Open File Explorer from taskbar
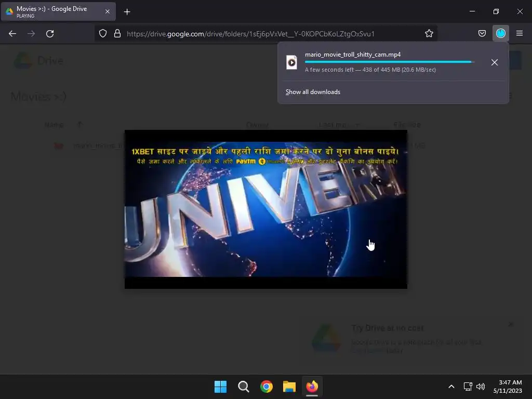Viewport: 532px width, 399px height. [x=289, y=387]
